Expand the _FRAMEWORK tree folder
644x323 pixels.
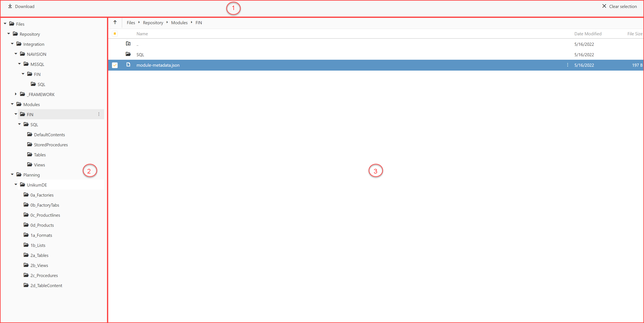(16, 94)
